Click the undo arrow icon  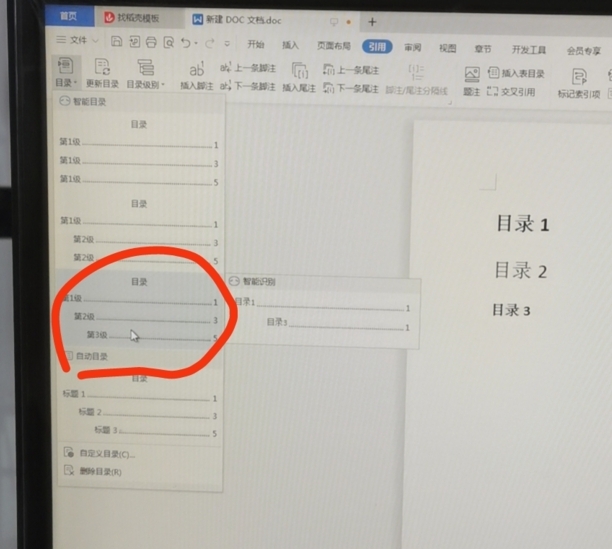click(185, 43)
